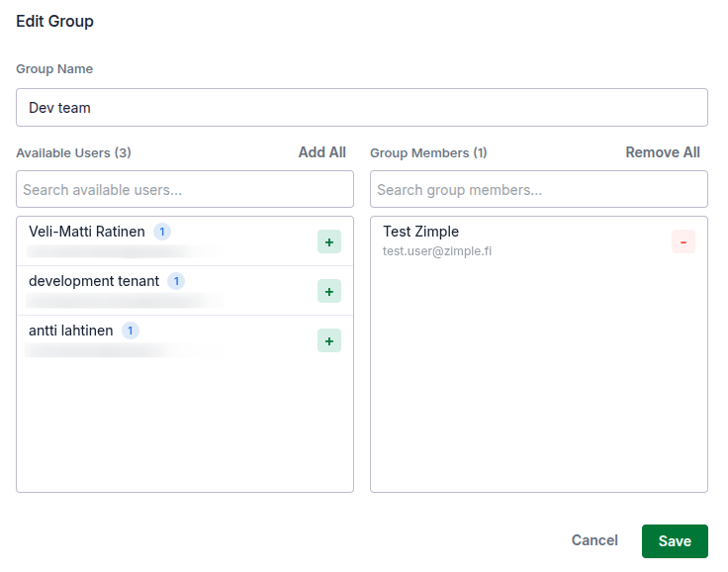Click the Available Users (3) heading
The width and height of the screenshot is (728, 572).
tap(74, 153)
